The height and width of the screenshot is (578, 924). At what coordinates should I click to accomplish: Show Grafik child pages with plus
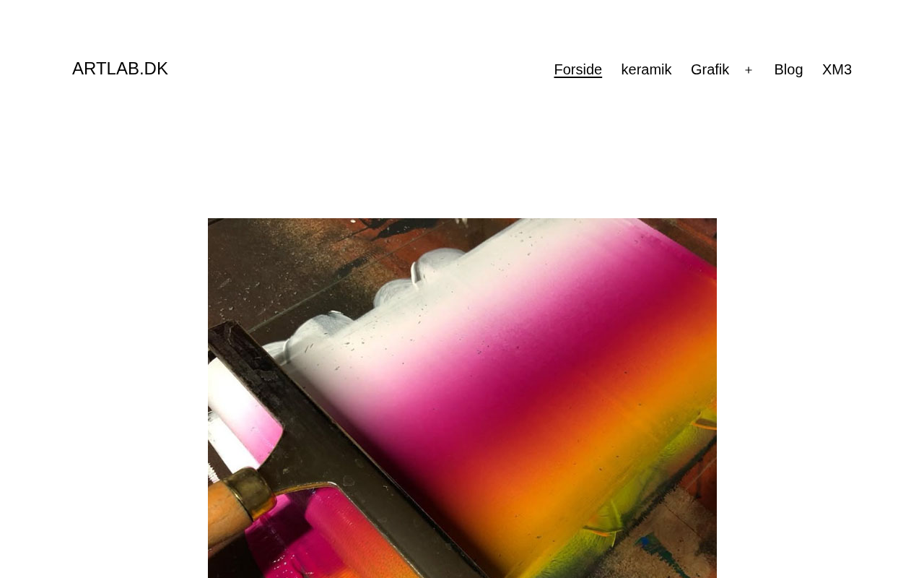pyautogui.click(x=749, y=70)
